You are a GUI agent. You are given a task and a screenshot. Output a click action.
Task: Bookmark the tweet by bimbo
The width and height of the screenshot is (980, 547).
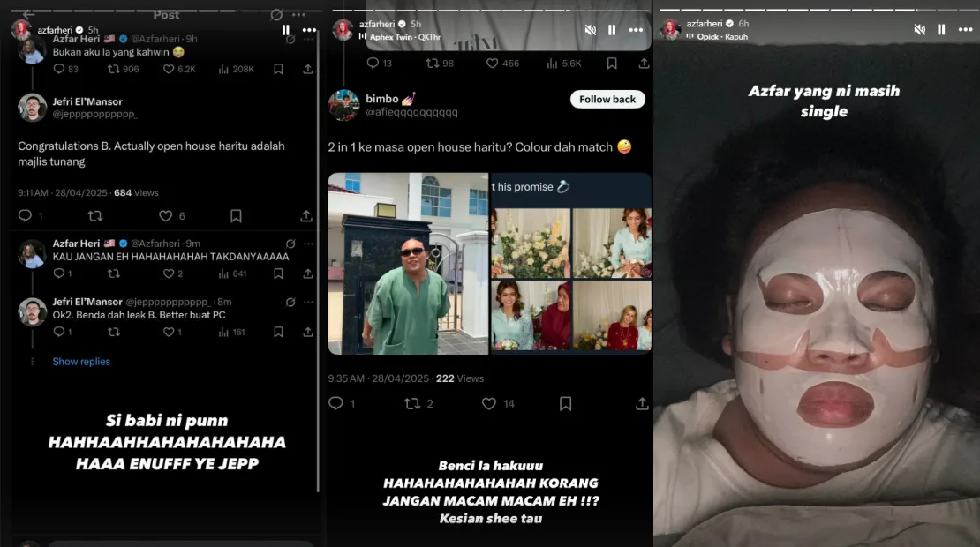pyautogui.click(x=565, y=403)
